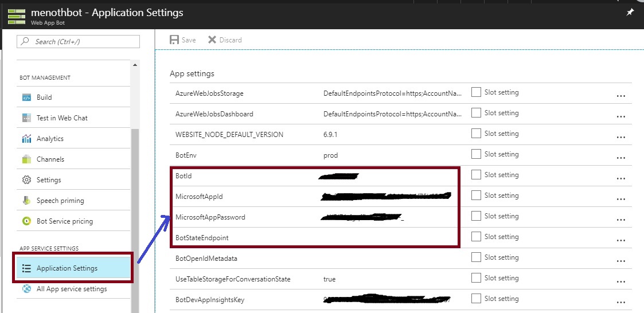Open the Speech priming section

click(73, 201)
